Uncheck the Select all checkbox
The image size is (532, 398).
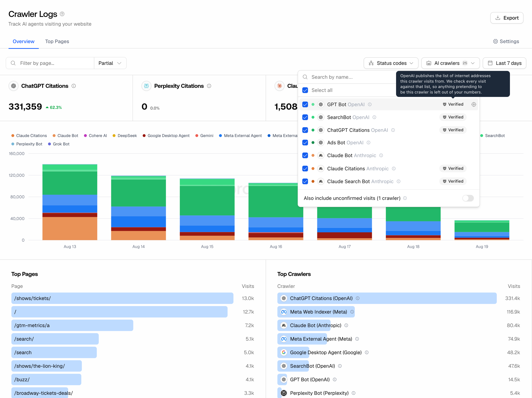[x=305, y=90]
